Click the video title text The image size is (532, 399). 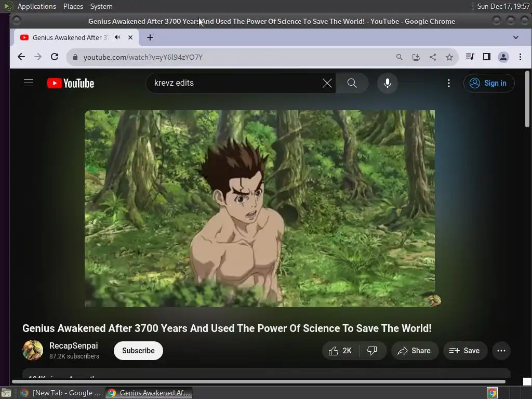[x=227, y=328]
